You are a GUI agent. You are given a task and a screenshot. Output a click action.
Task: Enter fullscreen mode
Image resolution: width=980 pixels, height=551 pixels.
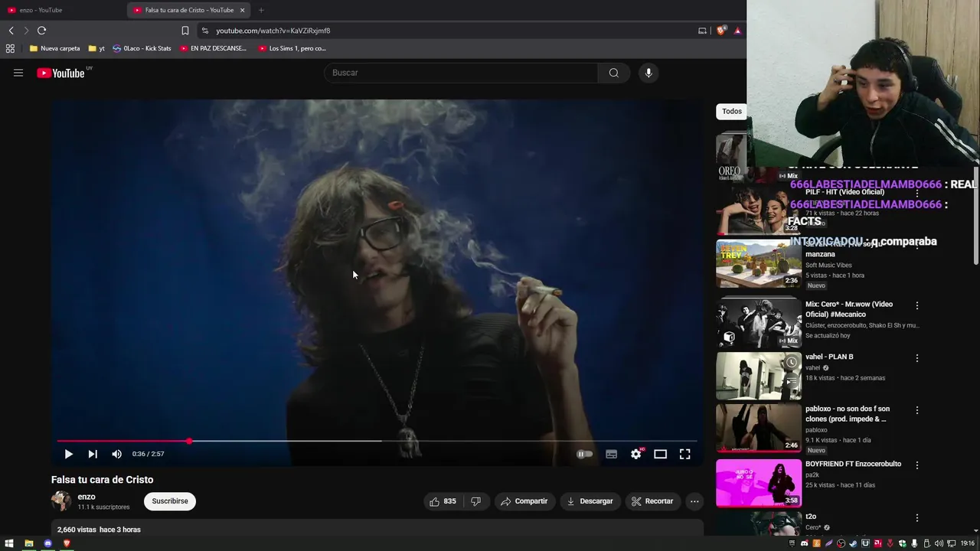(x=684, y=454)
